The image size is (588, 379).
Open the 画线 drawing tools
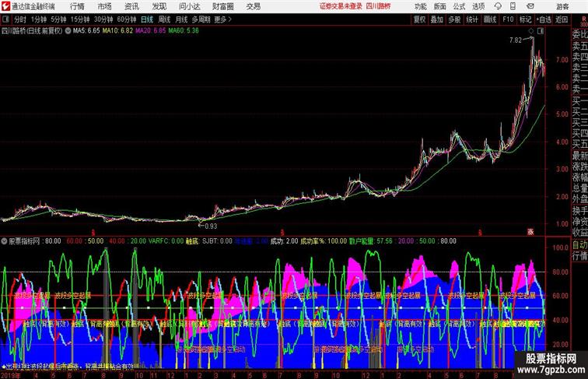coord(490,19)
